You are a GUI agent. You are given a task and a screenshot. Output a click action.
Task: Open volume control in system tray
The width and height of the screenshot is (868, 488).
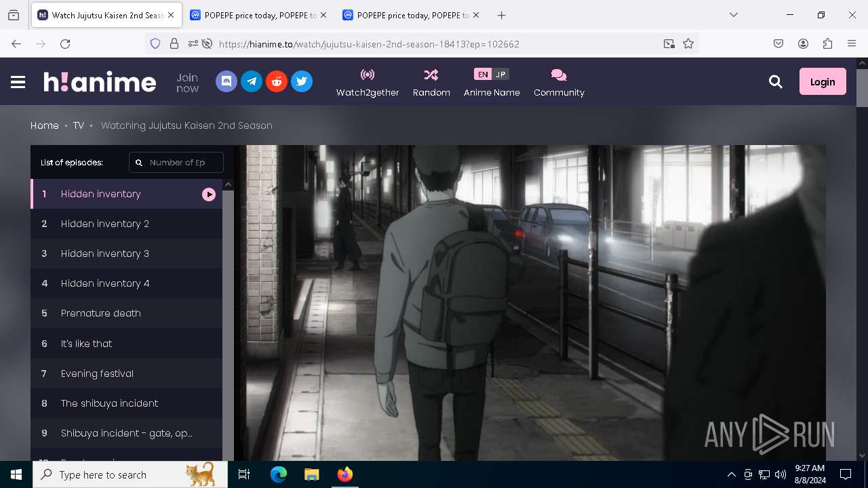coord(781,474)
